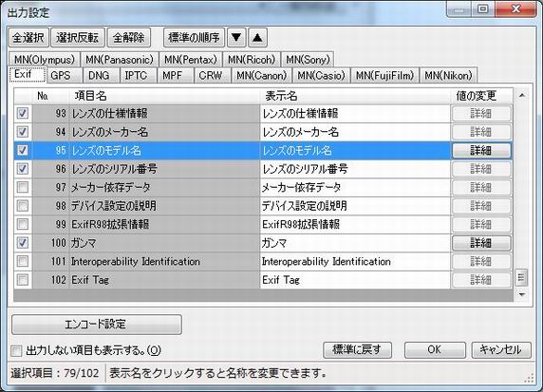Enable checkbox for 97 メーカー依存データ
Screen dimensions: 543x392
tap(23, 187)
